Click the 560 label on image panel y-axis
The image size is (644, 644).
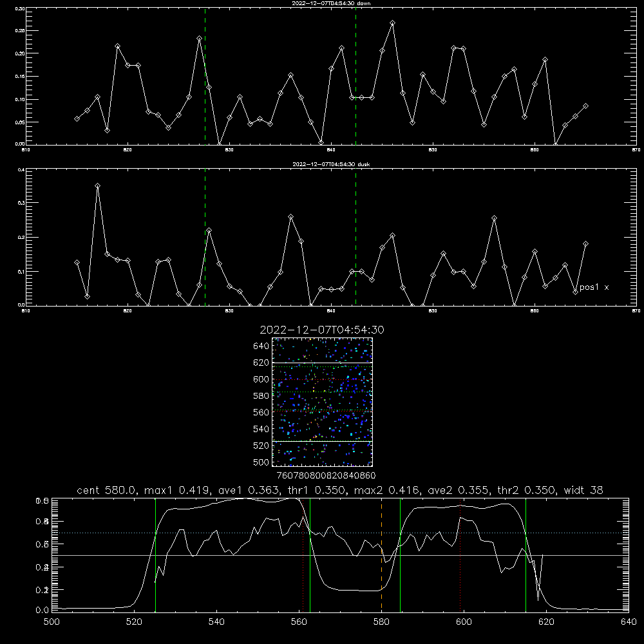coord(261,412)
